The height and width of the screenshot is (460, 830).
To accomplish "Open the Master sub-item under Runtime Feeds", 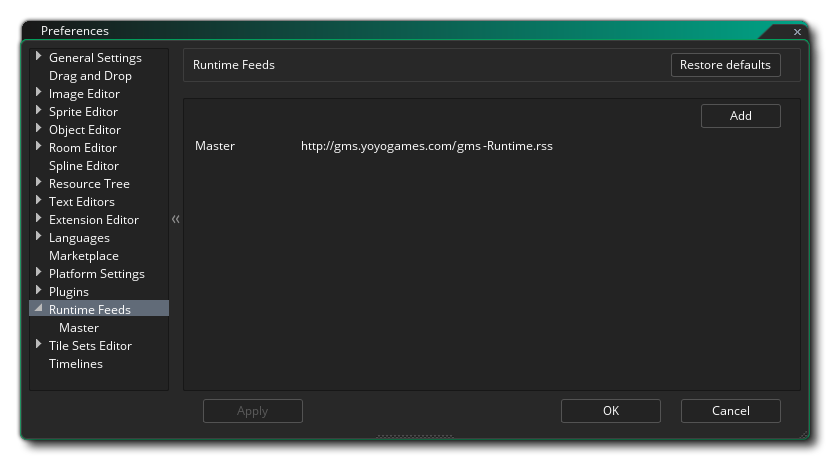I will tap(78, 328).
